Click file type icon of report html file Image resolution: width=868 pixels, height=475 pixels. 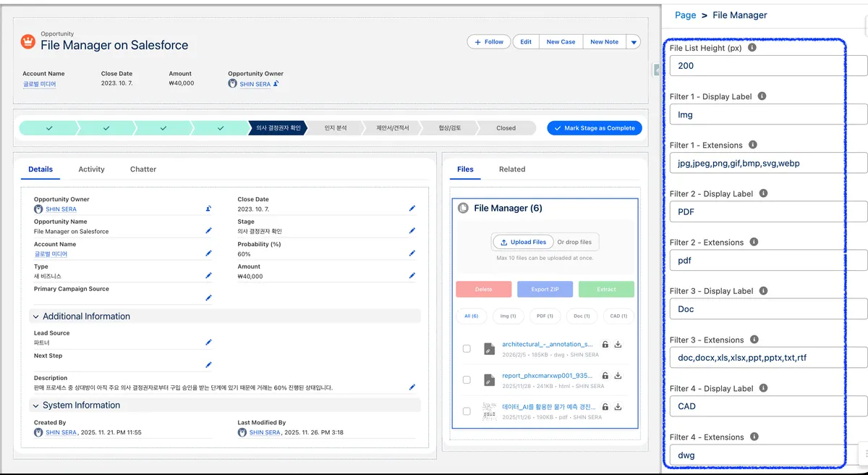[489, 379]
